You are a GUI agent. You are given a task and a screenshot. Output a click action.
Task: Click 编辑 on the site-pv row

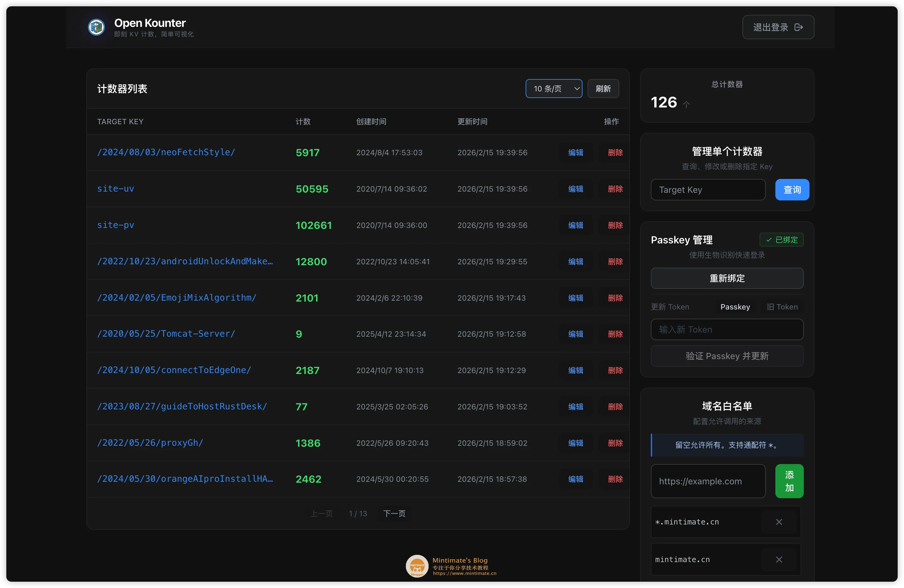pos(576,225)
